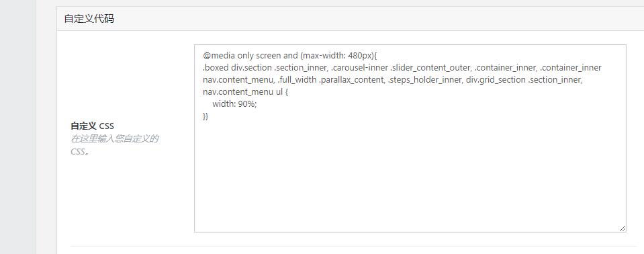Click the .steps_holder_inner selector text

426,80
